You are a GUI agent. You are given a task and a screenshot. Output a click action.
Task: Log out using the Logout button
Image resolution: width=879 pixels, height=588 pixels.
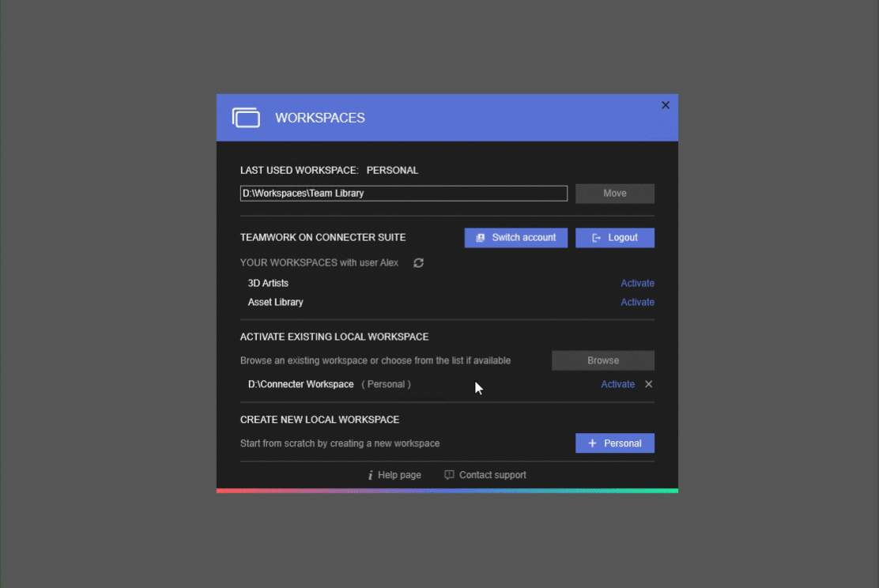tap(614, 238)
